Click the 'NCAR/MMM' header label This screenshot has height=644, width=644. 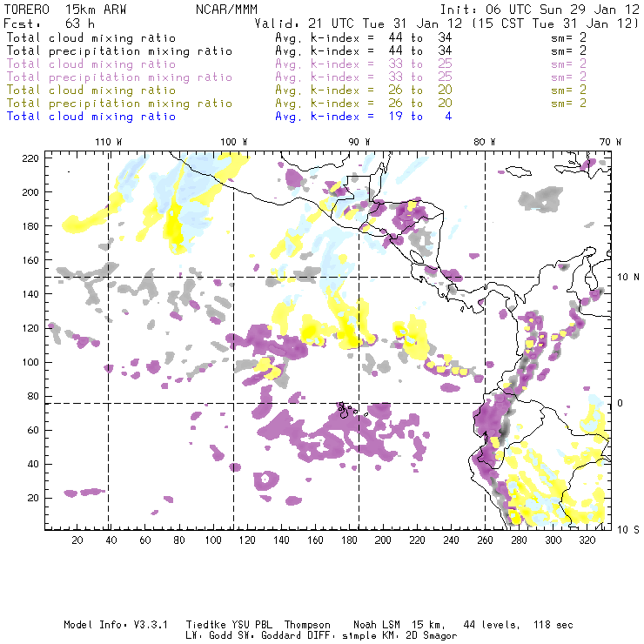click(x=226, y=10)
